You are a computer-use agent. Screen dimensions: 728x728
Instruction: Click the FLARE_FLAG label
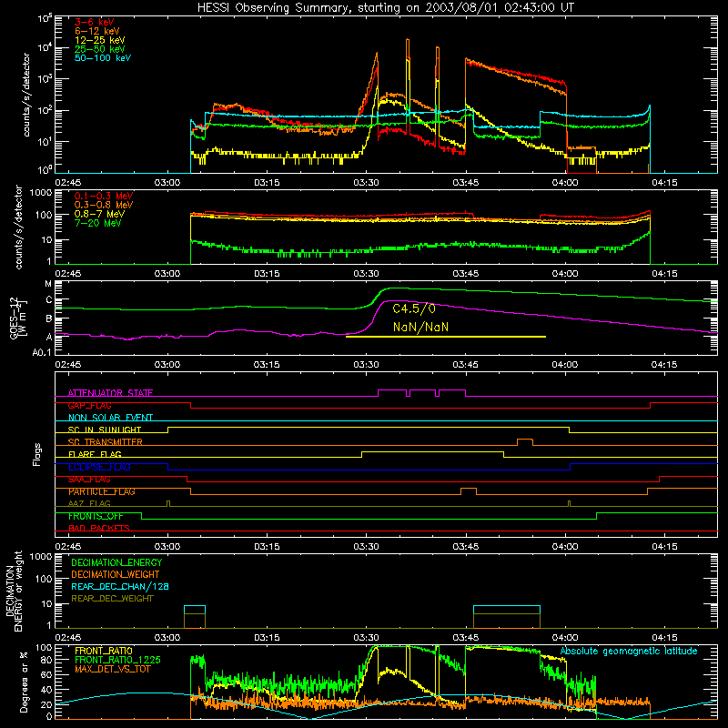click(x=95, y=454)
